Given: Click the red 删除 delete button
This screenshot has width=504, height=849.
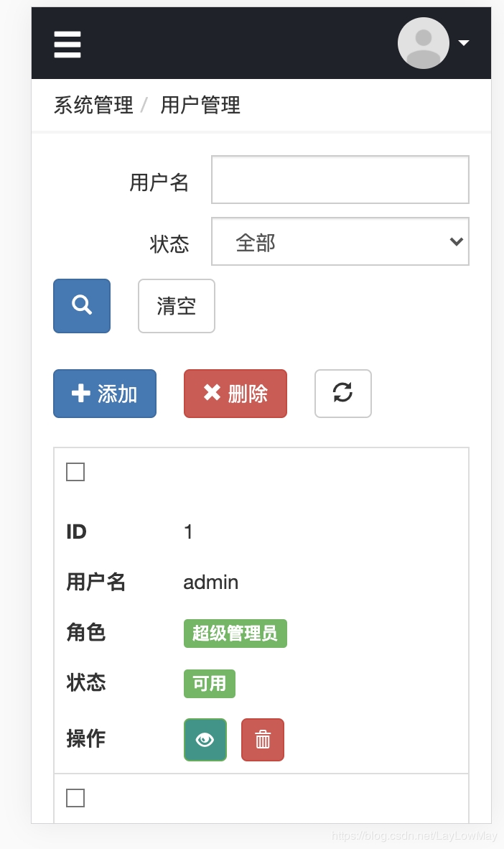Looking at the screenshot, I should click(x=235, y=393).
